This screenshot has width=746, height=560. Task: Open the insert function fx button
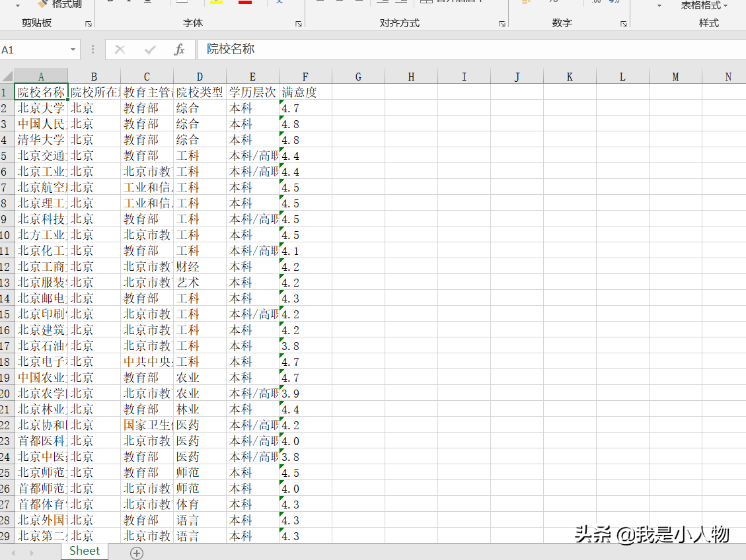179,50
